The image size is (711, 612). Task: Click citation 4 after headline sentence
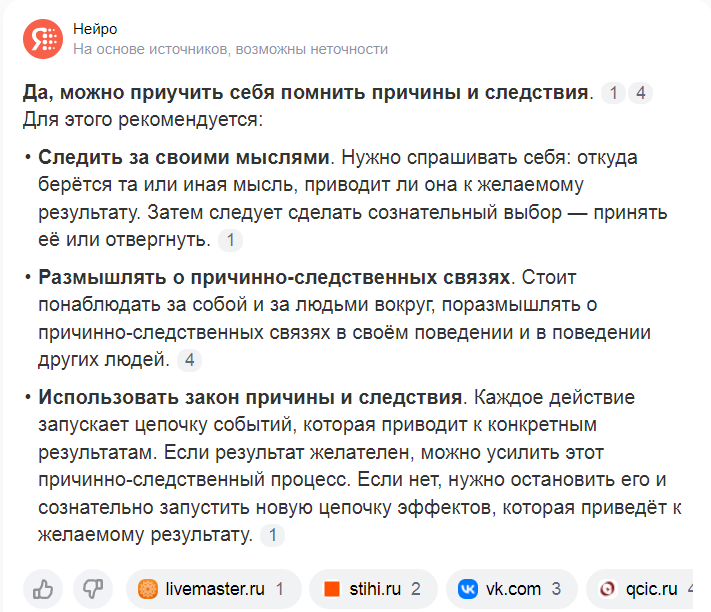(641, 93)
